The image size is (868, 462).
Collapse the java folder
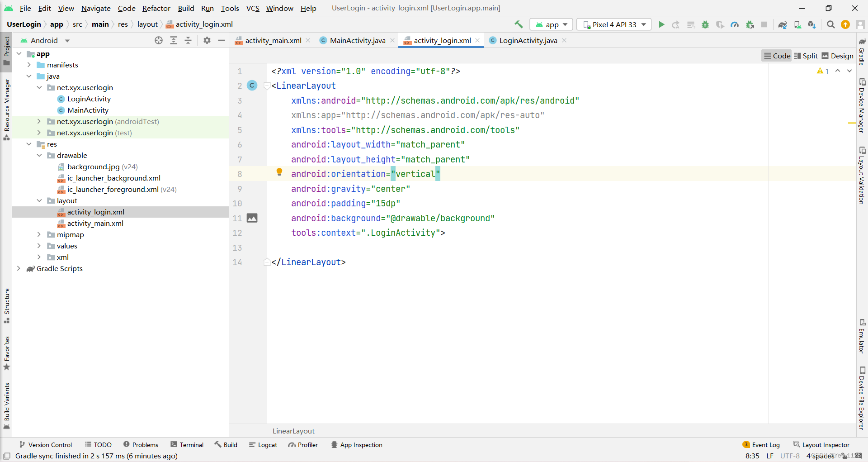29,76
